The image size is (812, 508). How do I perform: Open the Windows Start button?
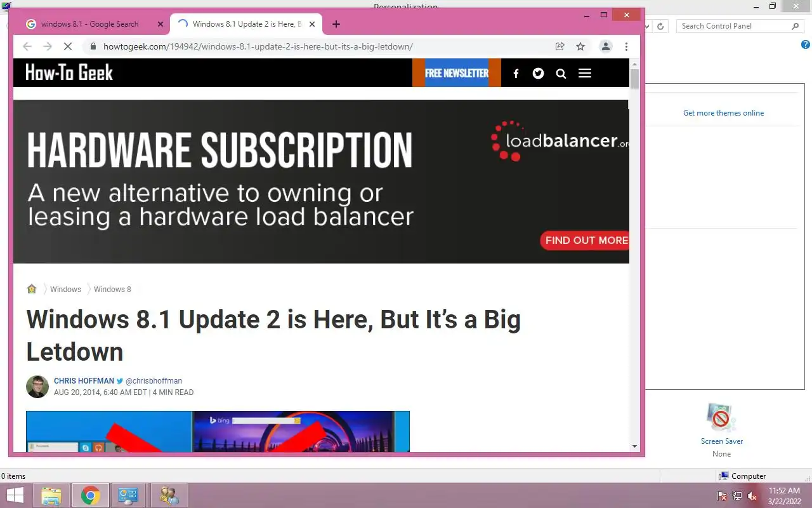15,495
